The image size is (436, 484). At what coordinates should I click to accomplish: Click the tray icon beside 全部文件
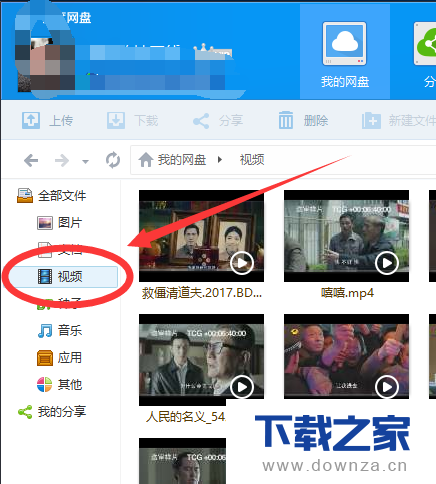tap(25, 196)
